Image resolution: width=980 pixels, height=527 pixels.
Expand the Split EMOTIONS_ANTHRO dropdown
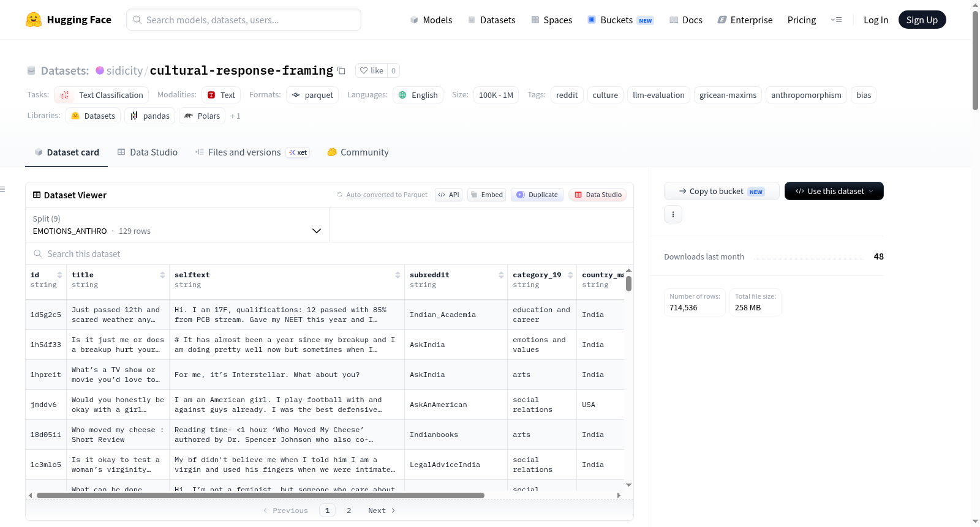pos(177,225)
